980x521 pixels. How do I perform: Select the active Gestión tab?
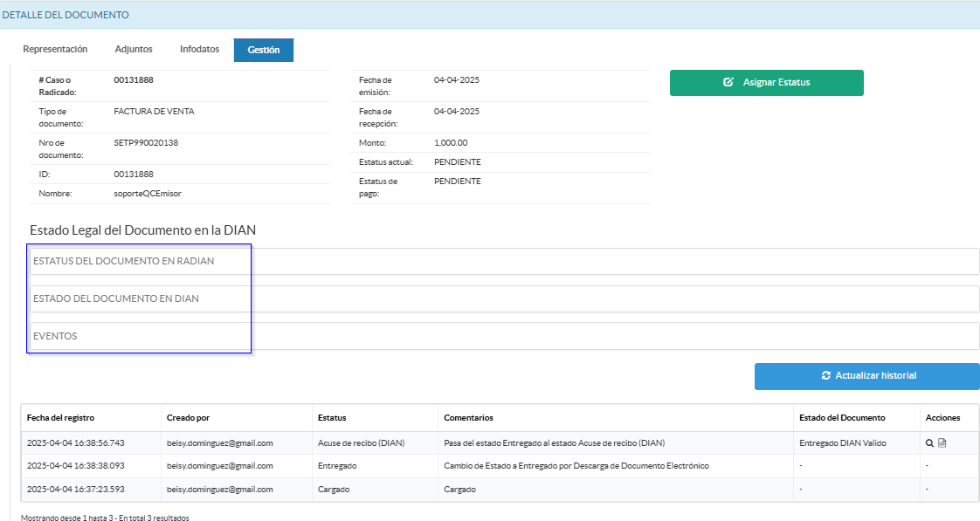click(263, 51)
